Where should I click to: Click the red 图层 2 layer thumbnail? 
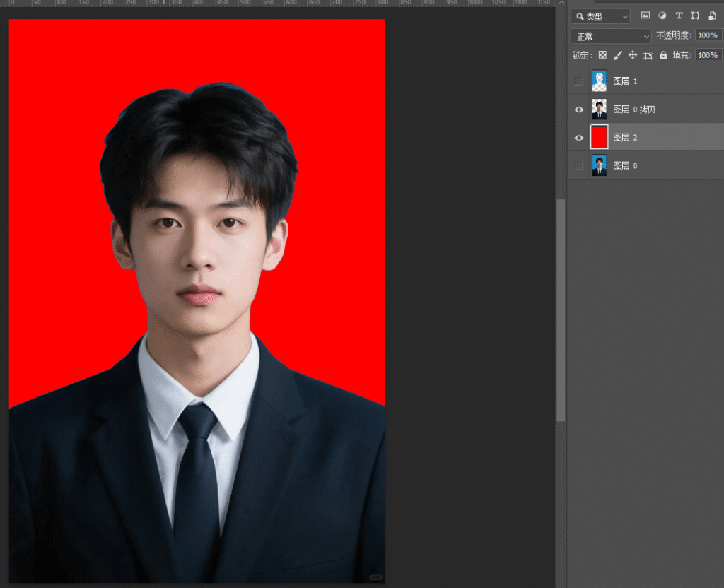coord(599,137)
